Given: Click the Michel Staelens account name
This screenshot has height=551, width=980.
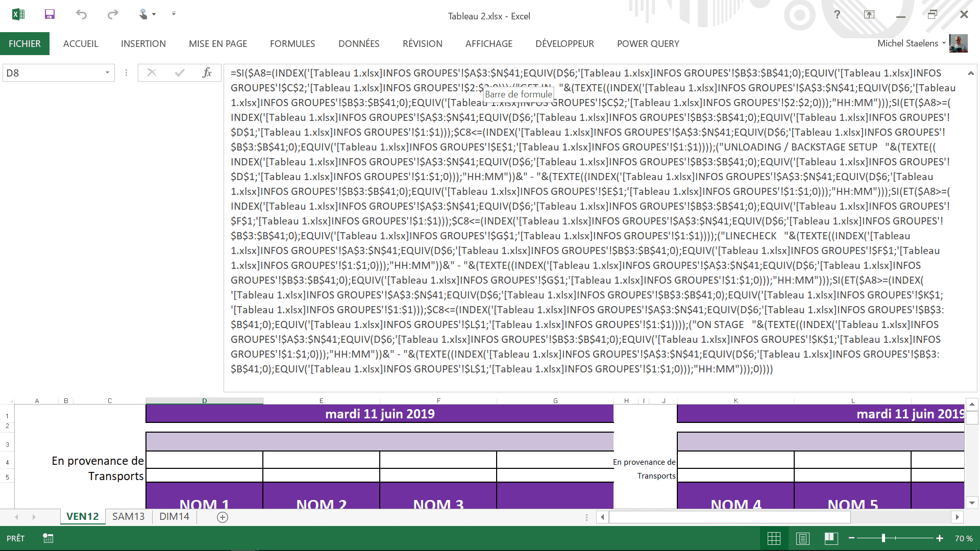Looking at the screenshot, I should (x=908, y=43).
